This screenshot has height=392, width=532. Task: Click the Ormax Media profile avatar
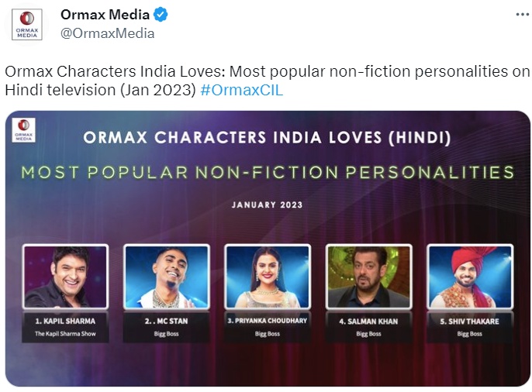click(x=27, y=24)
